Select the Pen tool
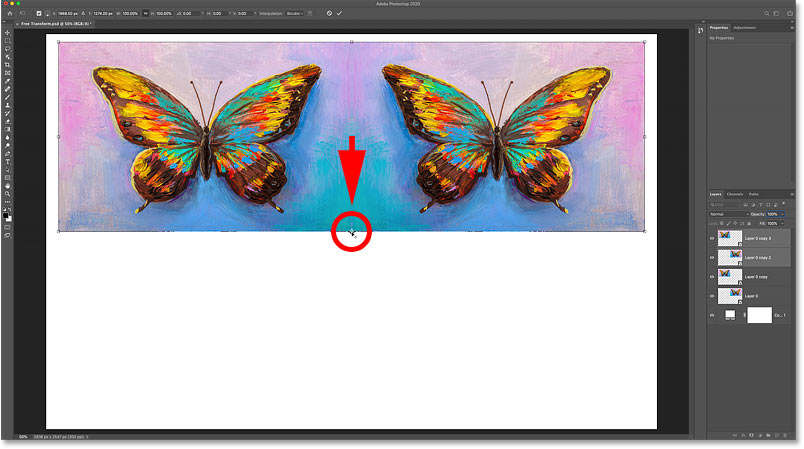 click(8, 154)
